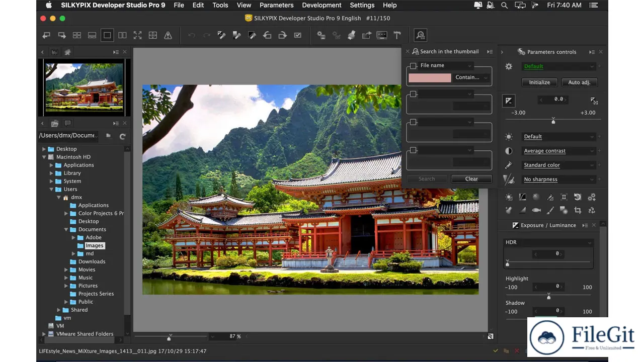This screenshot has height=362, width=644.
Task: Select the crop tool icon
Action: pyautogui.click(x=578, y=210)
